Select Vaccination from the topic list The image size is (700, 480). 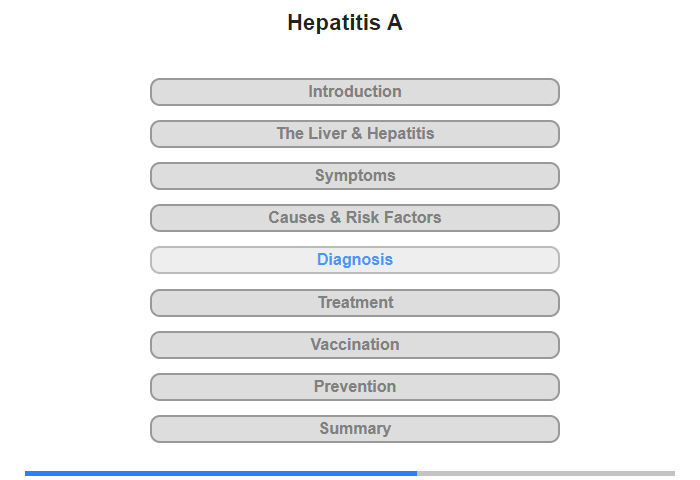354,345
